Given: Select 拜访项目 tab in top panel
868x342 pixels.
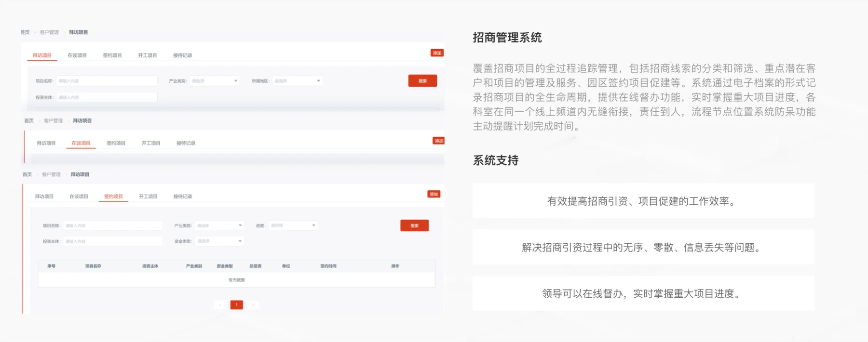Looking at the screenshot, I should tap(42, 55).
